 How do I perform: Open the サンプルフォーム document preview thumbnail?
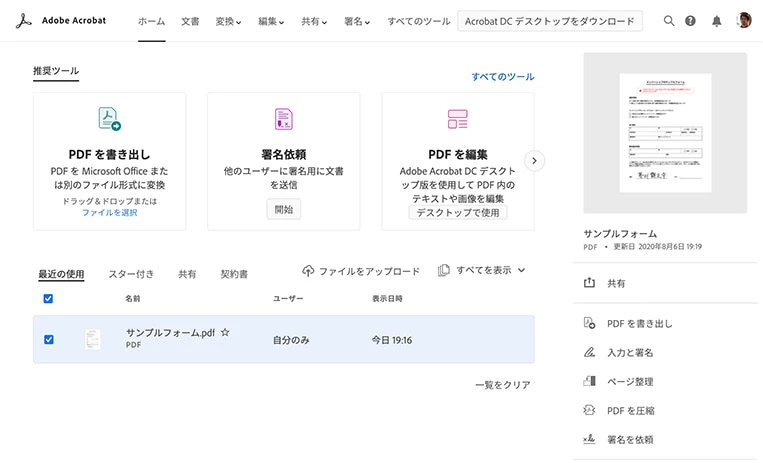click(665, 133)
